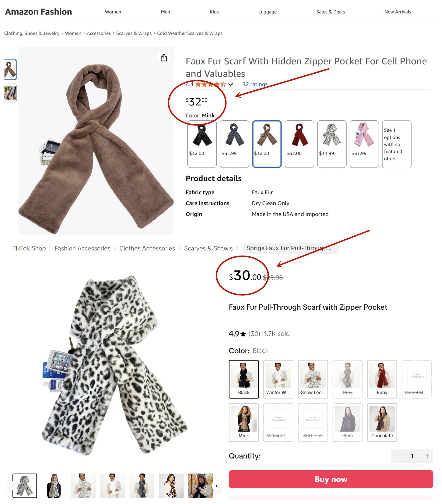Expand the star rating dropdown chevron

tap(231, 84)
